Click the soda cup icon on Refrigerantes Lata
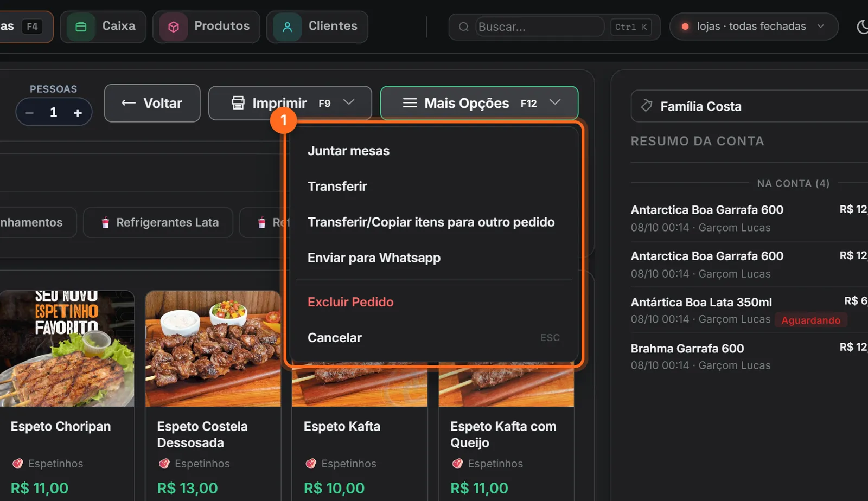 pyautogui.click(x=105, y=222)
